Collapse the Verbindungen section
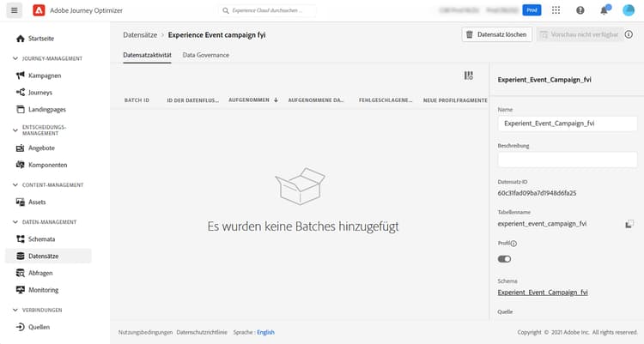Viewport: 644px width, 344px height. pyautogui.click(x=15, y=310)
